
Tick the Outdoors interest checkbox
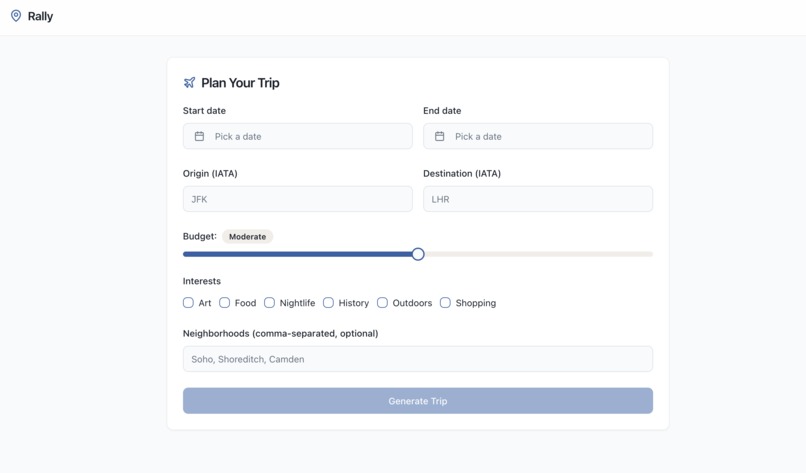pyautogui.click(x=382, y=302)
